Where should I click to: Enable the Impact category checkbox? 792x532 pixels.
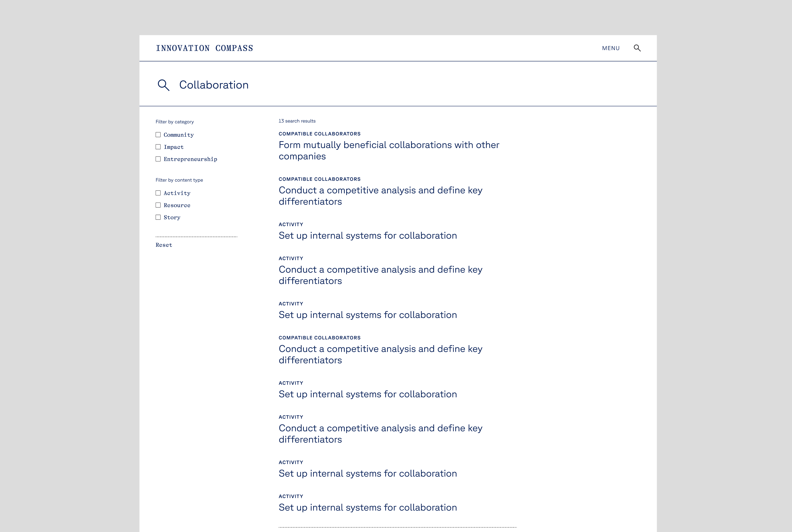(x=158, y=147)
